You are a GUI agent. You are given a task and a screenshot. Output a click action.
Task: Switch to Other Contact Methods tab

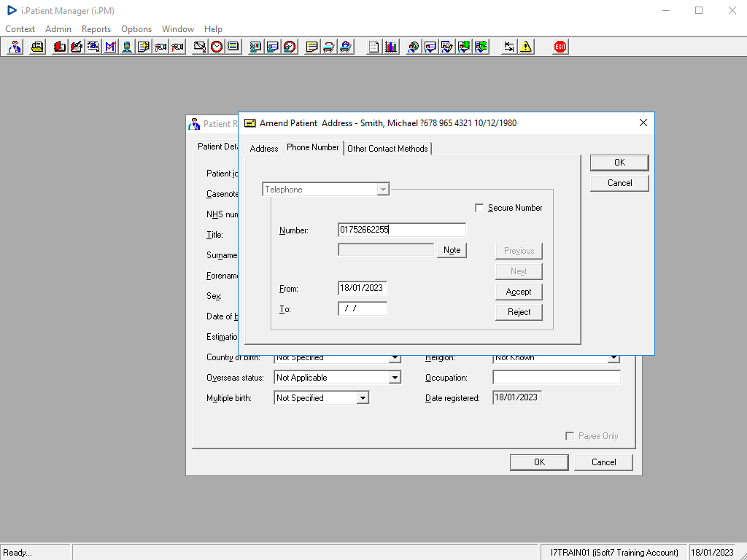[387, 149]
